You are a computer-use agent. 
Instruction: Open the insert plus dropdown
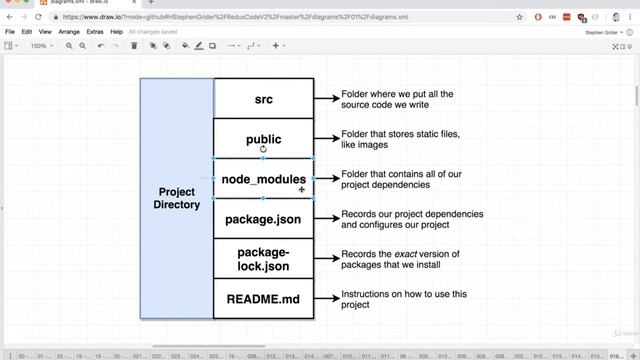click(x=278, y=46)
